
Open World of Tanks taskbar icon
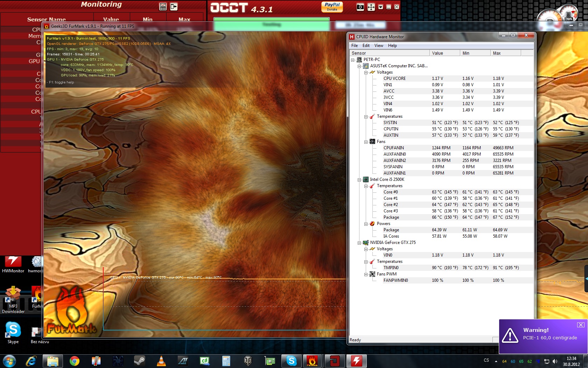click(248, 361)
